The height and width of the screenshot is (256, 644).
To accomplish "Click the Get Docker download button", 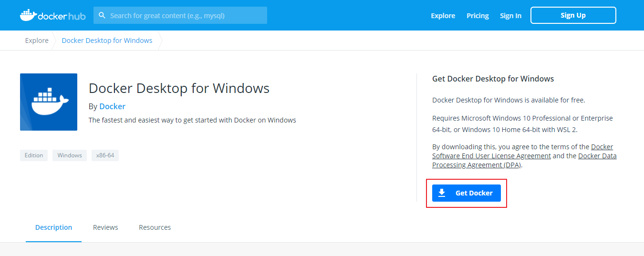I will pos(466,193).
